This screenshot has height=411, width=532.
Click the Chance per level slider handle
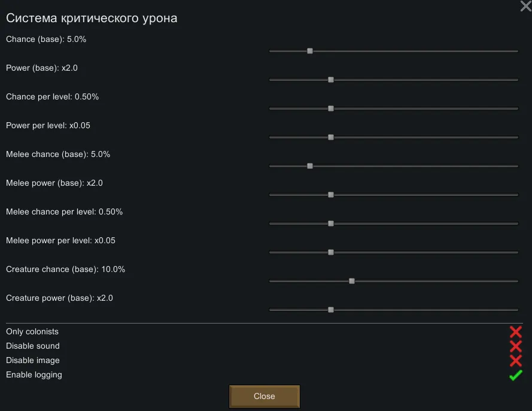click(331, 108)
